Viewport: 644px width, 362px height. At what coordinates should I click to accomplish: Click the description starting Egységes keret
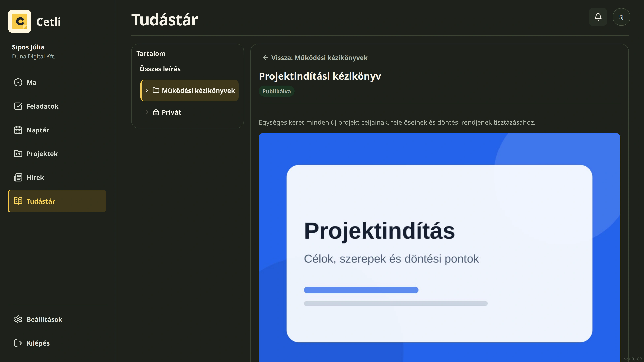point(397,122)
